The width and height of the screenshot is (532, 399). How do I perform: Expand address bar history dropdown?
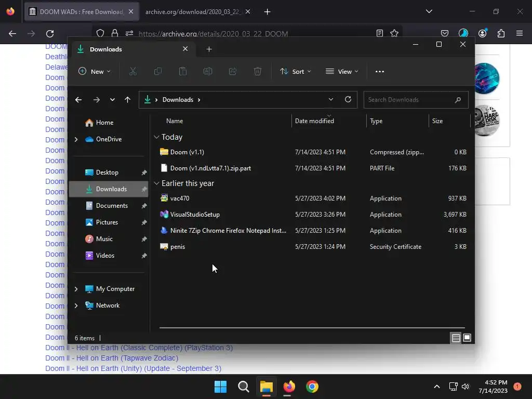331,99
